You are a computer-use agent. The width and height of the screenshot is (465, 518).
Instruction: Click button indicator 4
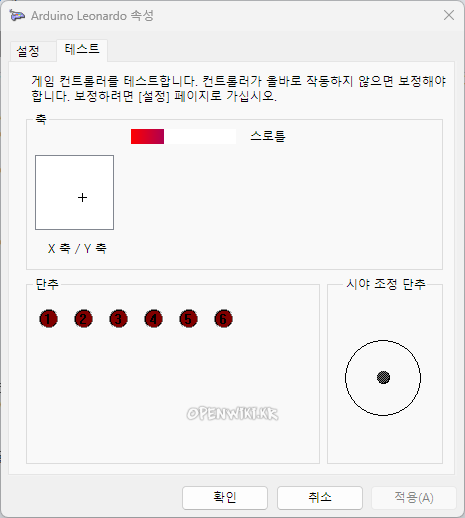pyautogui.click(x=153, y=319)
